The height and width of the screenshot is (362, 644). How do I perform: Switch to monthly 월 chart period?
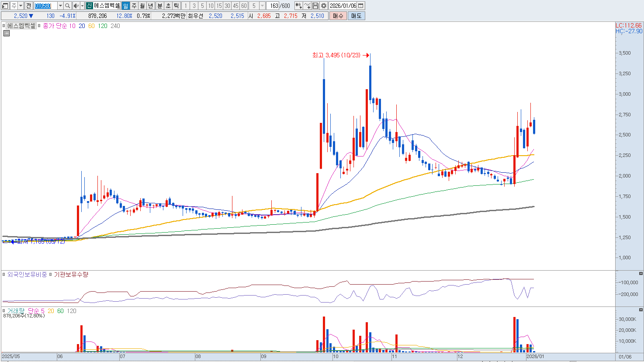(x=142, y=6)
